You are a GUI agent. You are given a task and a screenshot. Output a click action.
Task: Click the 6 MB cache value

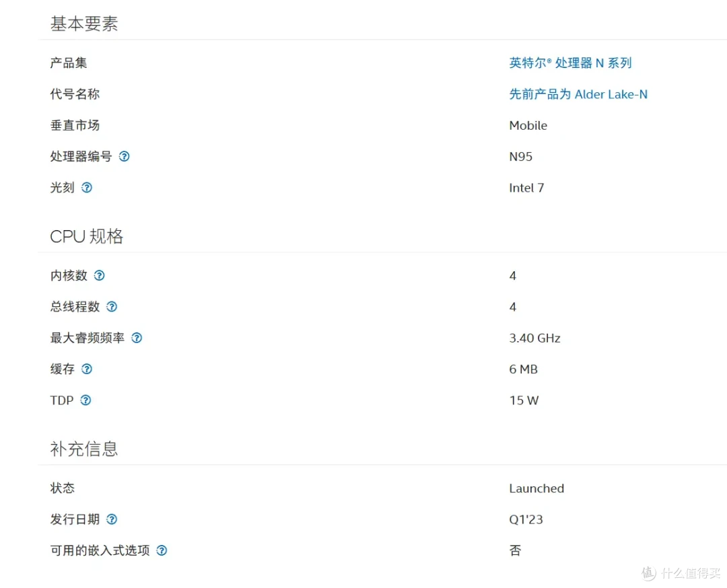524,369
